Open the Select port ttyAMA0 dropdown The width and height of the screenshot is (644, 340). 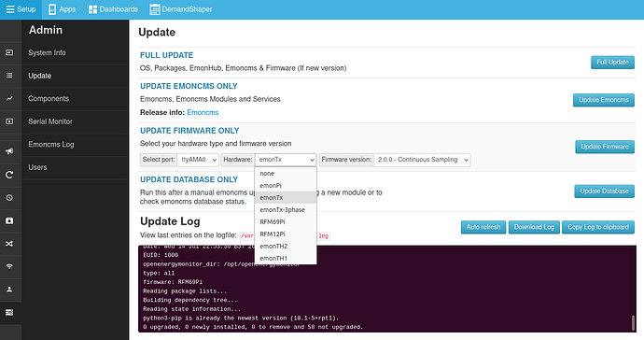pos(198,160)
